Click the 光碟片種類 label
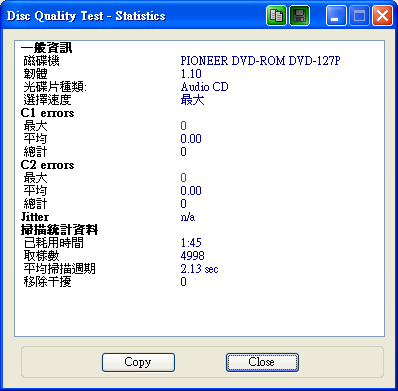 [55, 87]
